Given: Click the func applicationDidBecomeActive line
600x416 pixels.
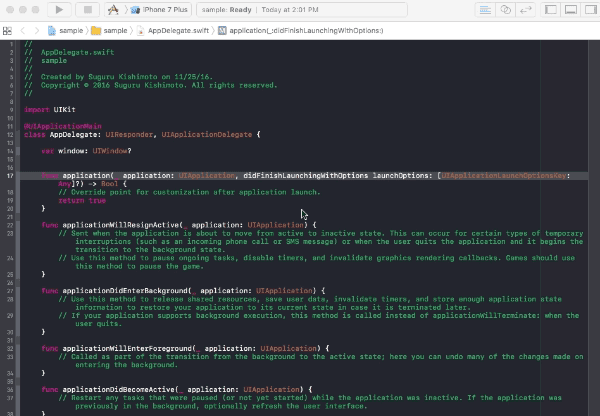Looking at the screenshot, I should click(x=177, y=389).
